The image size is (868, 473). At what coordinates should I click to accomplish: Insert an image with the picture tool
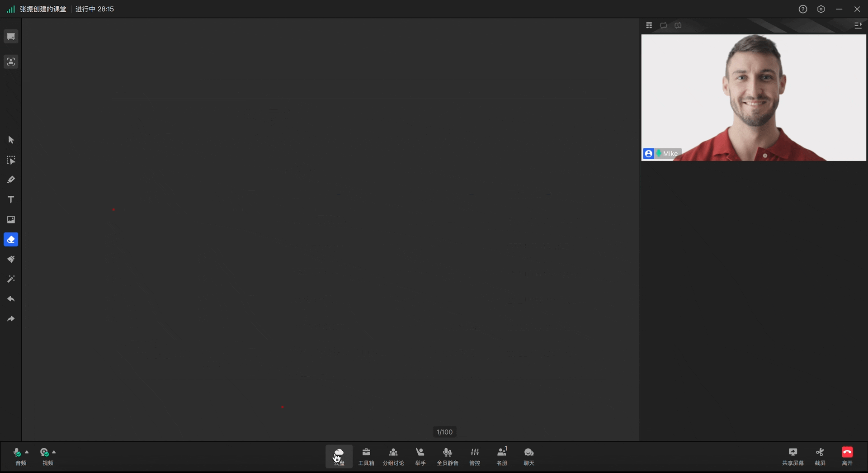pos(11,220)
